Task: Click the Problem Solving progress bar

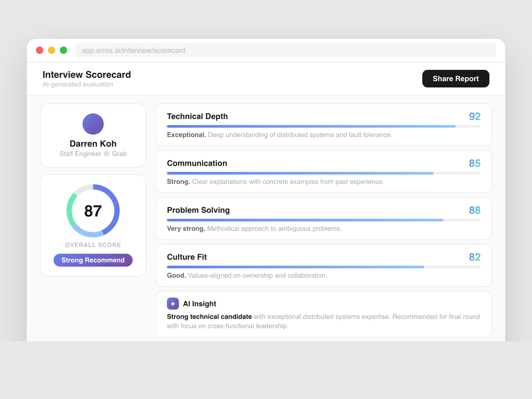Action: 324,220
